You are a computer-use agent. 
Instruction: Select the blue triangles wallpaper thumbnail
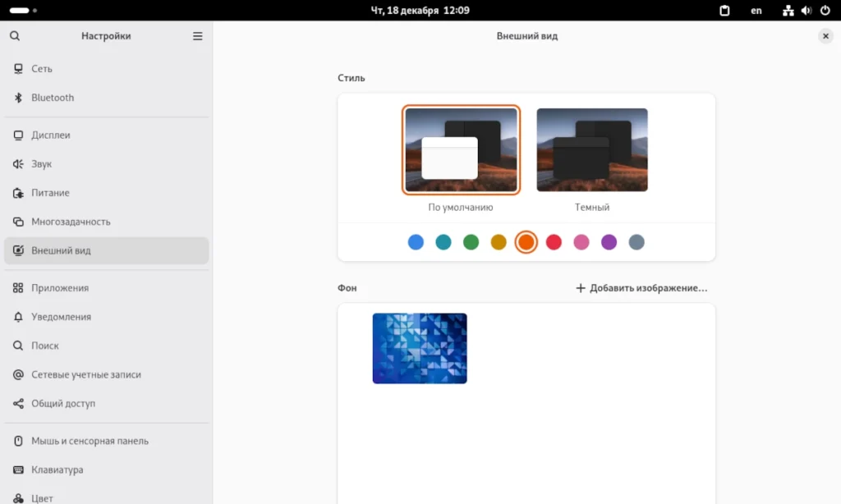point(420,349)
